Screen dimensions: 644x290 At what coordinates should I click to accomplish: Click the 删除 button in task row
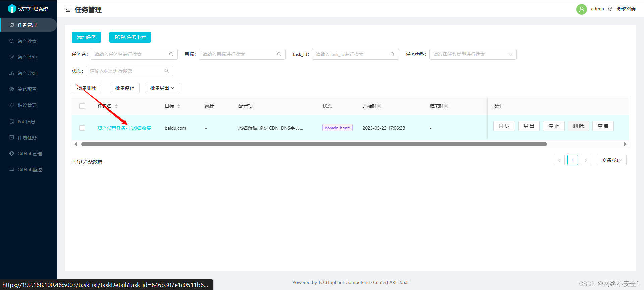pos(579,126)
